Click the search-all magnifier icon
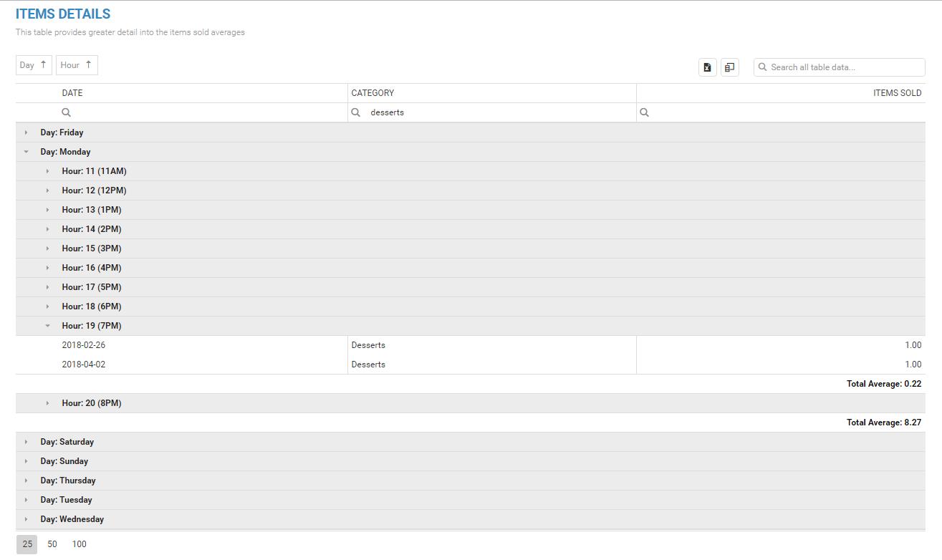 tap(763, 67)
